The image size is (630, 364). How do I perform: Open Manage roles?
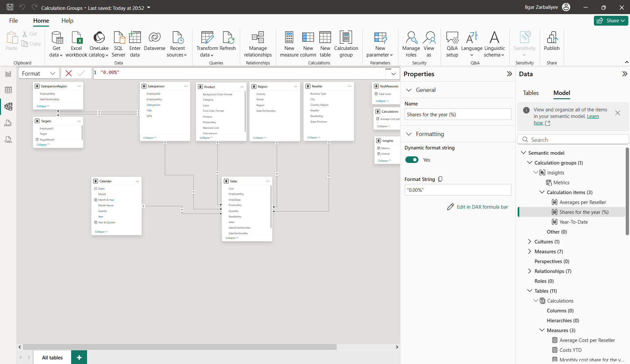coord(411,44)
